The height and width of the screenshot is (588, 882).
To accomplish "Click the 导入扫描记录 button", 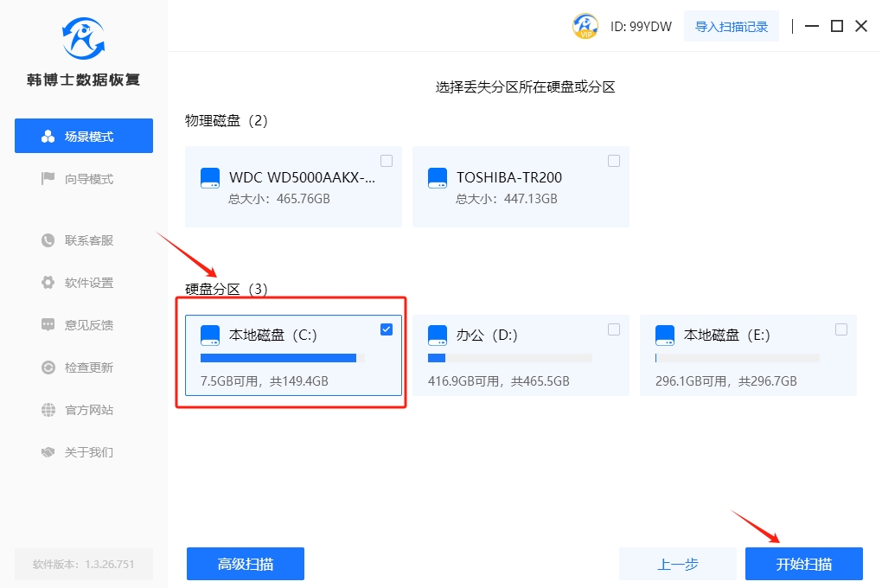I will click(x=732, y=27).
